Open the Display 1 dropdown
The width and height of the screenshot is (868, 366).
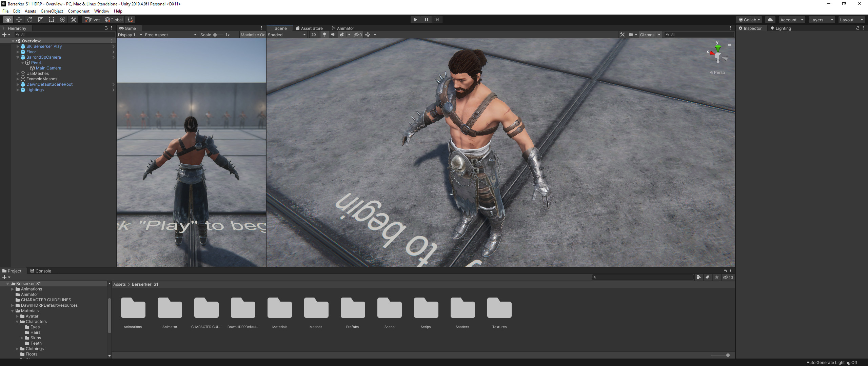(x=130, y=35)
